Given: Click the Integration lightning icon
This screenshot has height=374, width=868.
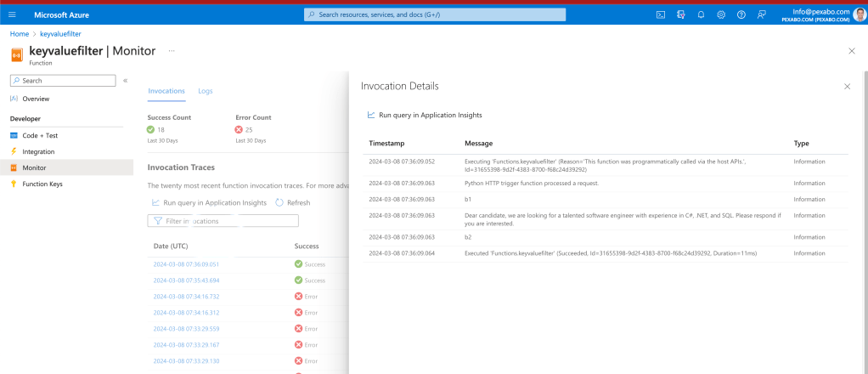Looking at the screenshot, I should click(x=14, y=151).
